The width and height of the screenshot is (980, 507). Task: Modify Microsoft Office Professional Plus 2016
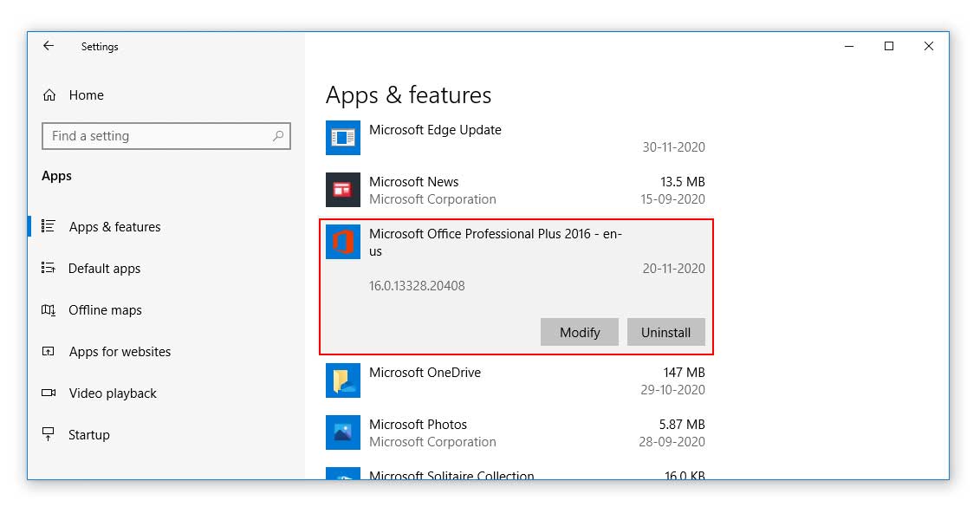580,332
